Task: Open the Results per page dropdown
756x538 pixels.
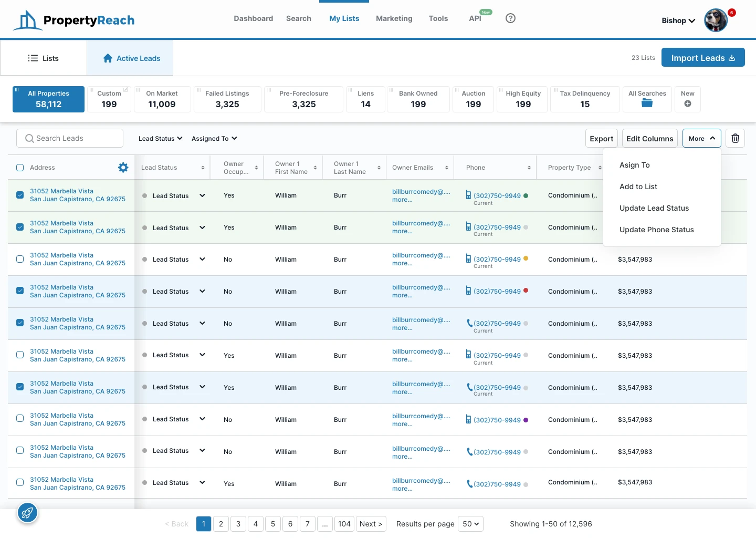Action: (471, 524)
